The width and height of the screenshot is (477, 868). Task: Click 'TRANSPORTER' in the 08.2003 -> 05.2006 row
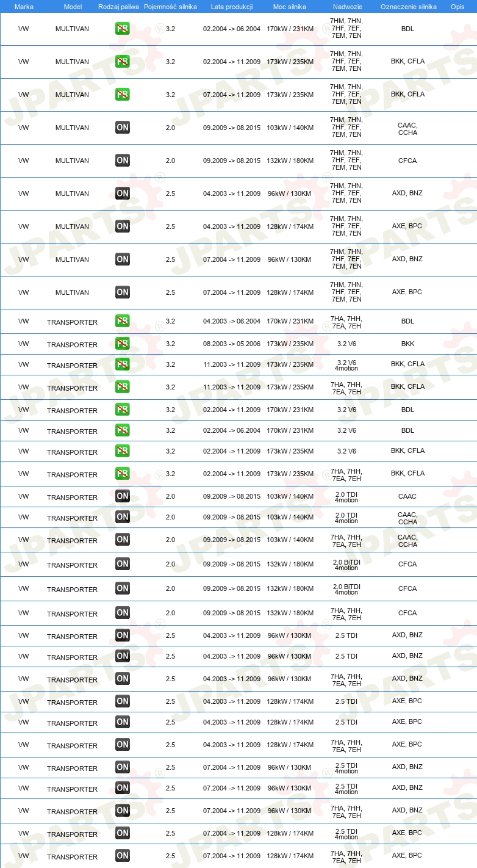[72, 345]
